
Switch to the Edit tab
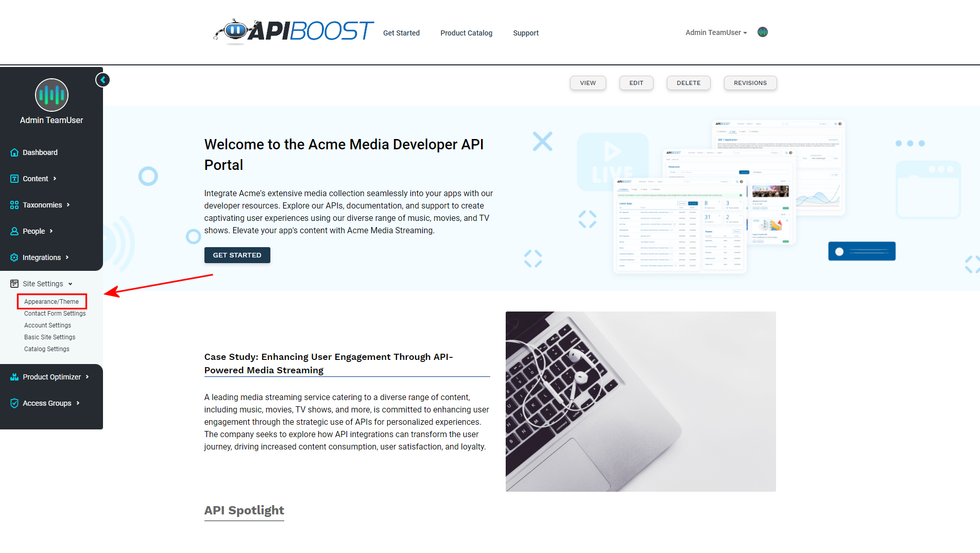click(636, 83)
